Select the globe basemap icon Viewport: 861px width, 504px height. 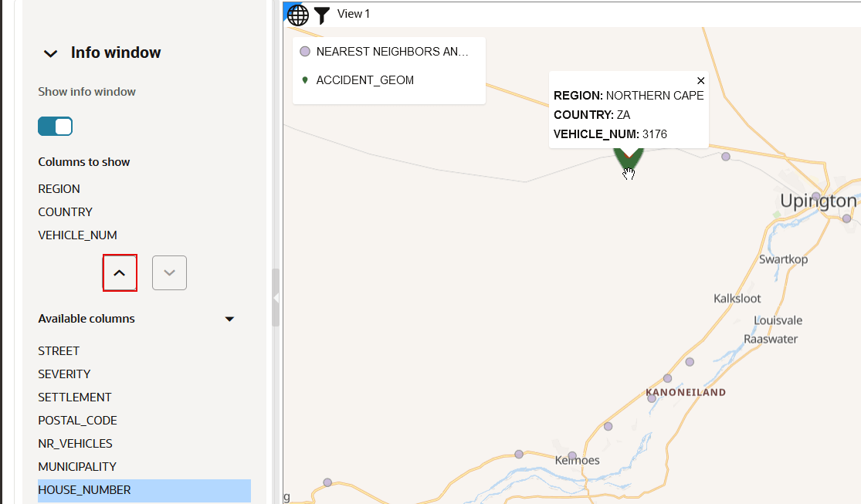pyautogui.click(x=297, y=15)
